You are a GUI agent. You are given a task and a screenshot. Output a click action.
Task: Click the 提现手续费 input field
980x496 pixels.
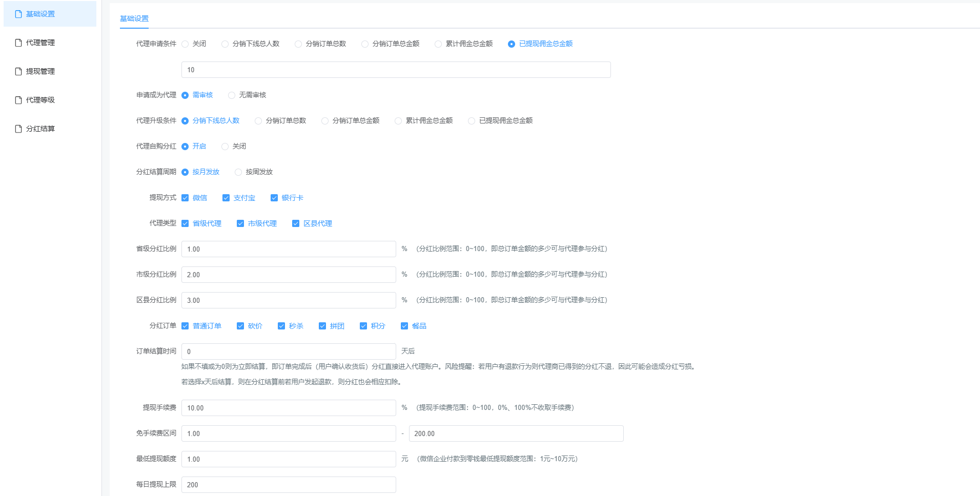pyautogui.click(x=289, y=408)
